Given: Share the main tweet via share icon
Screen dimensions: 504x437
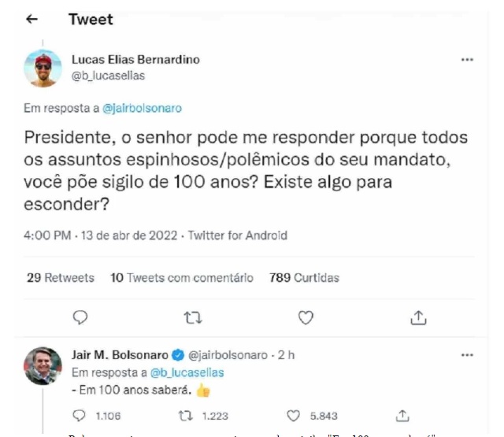Looking at the screenshot, I should [x=418, y=317].
